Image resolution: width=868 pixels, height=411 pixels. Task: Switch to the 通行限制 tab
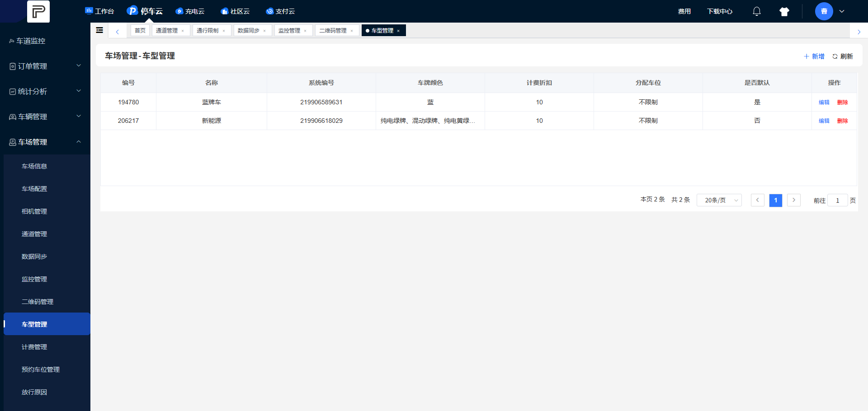click(208, 30)
